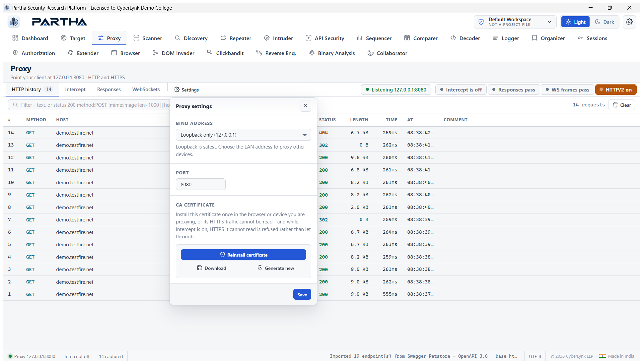Go to Reverse Eng. module
643x364 pixels.
click(276, 53)
